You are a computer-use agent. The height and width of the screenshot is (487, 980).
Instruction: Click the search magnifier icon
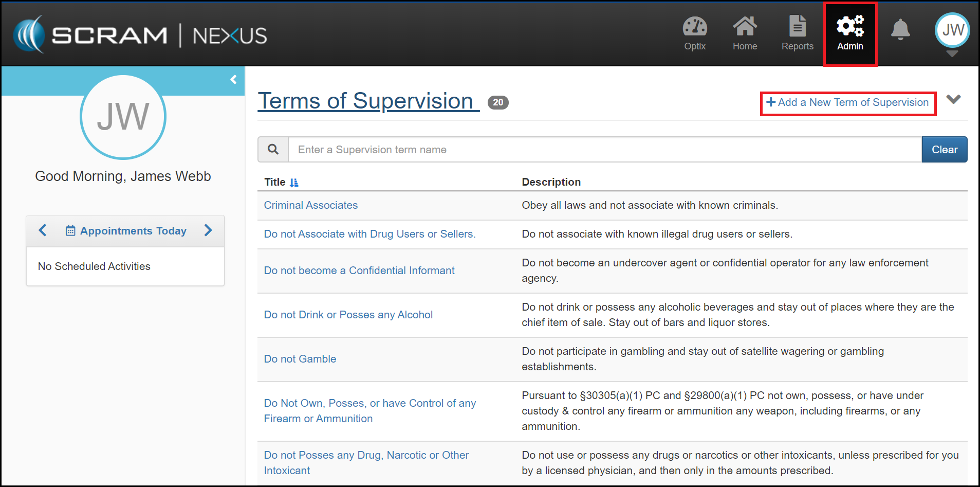tap(273, 150)
